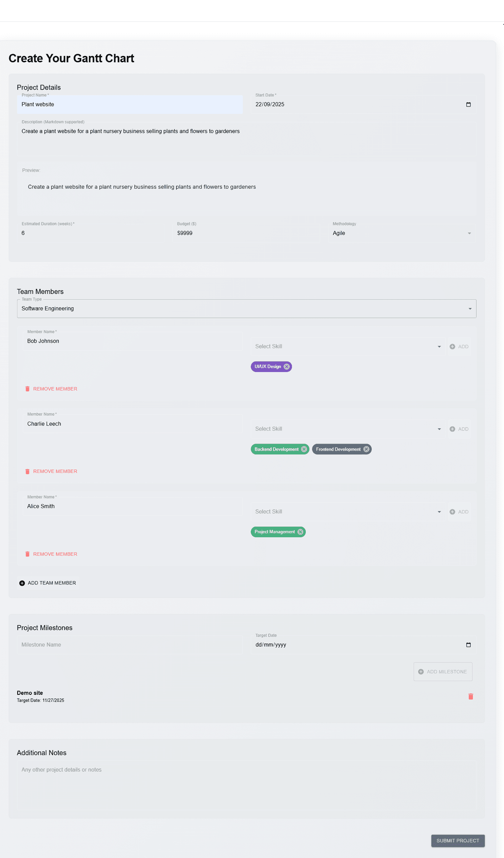Click the plus icon for Add Team Member
504x858 pixels.
(x=22, y=583)
